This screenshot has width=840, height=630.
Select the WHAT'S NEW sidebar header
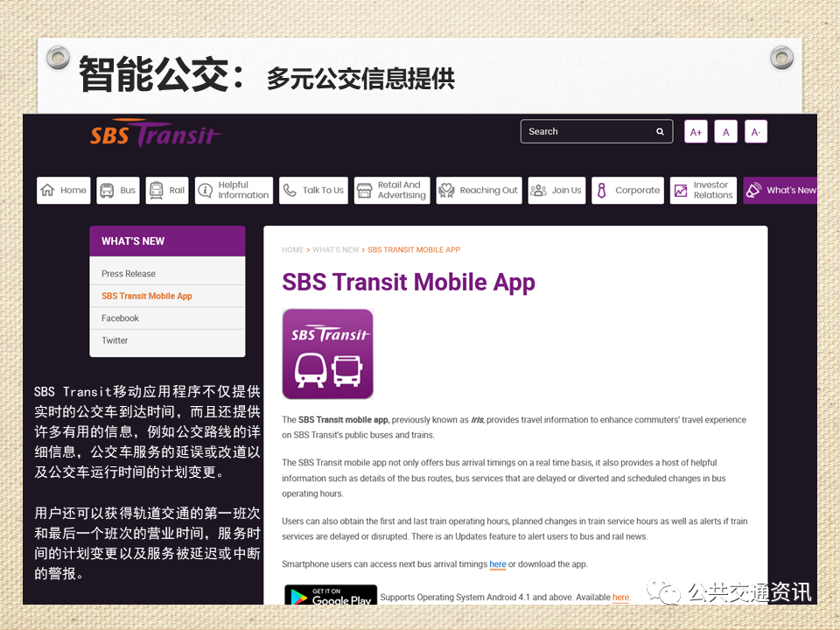167,241
